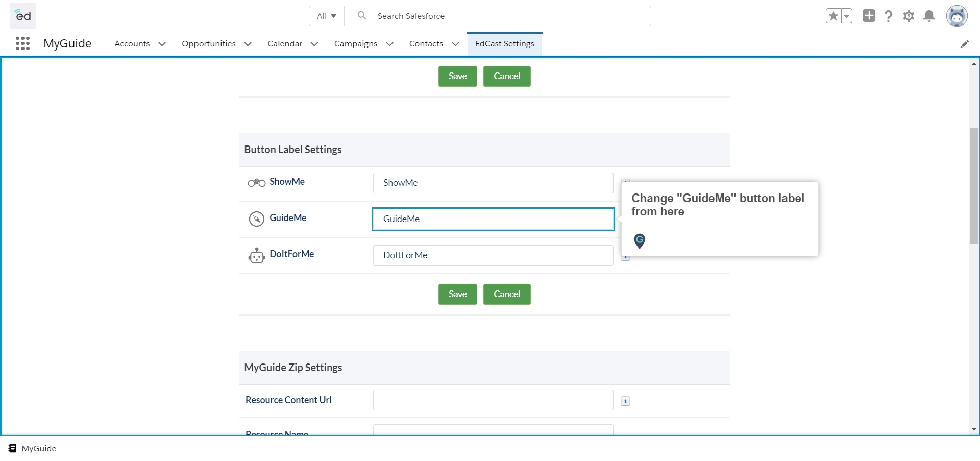Open the All search scope dropdown
Image resolution: width=980 pixels, height=461 pixels.
coord(327,16)
